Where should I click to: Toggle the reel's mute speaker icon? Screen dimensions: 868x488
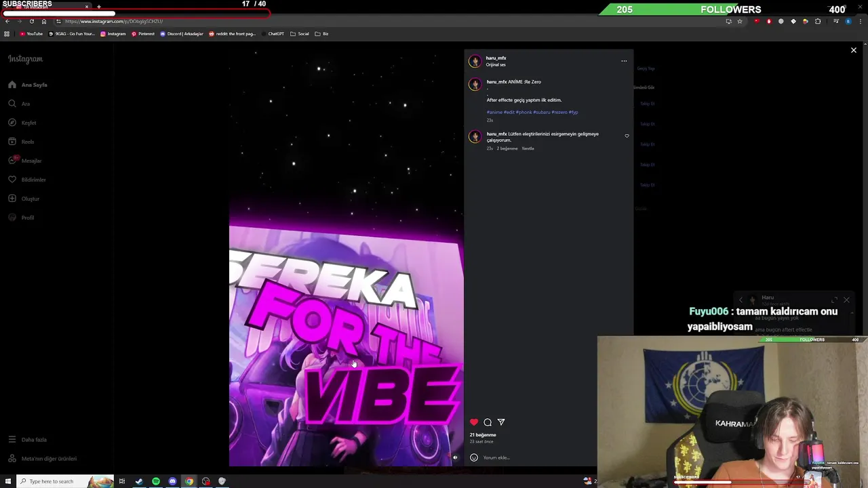[x=455, y=457]
